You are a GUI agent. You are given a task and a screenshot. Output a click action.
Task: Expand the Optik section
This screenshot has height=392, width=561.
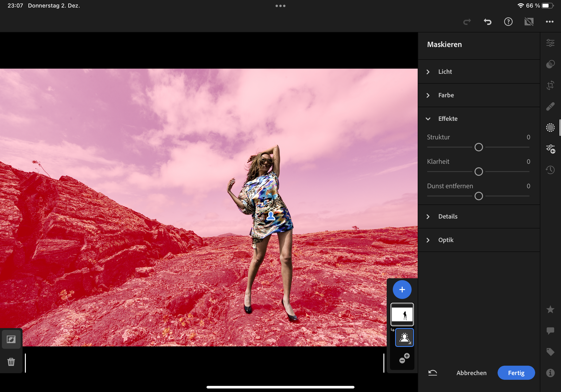(x=479, y=240)
